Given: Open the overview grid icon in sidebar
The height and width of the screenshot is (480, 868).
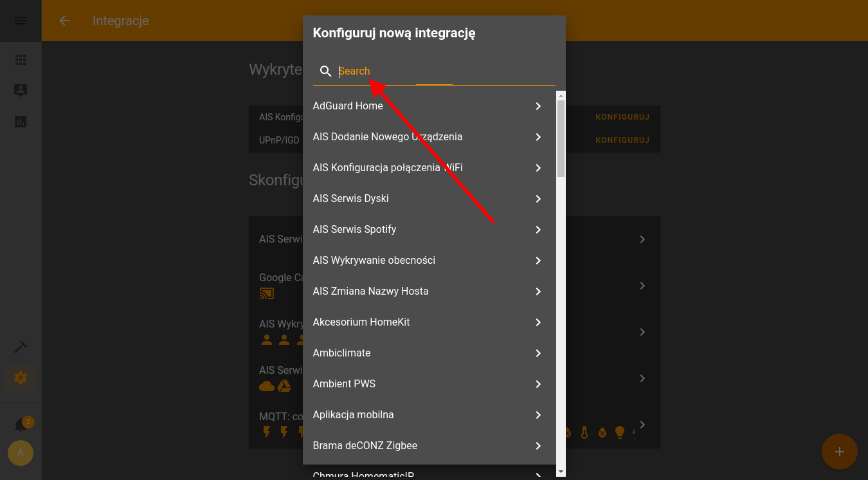Looking at the screenshot, I should [21, 60].
